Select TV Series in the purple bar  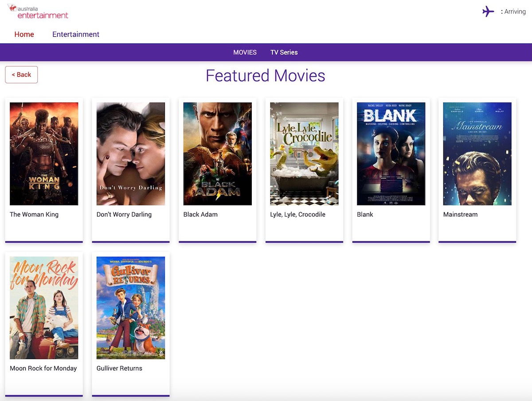[x=284, y=52]
